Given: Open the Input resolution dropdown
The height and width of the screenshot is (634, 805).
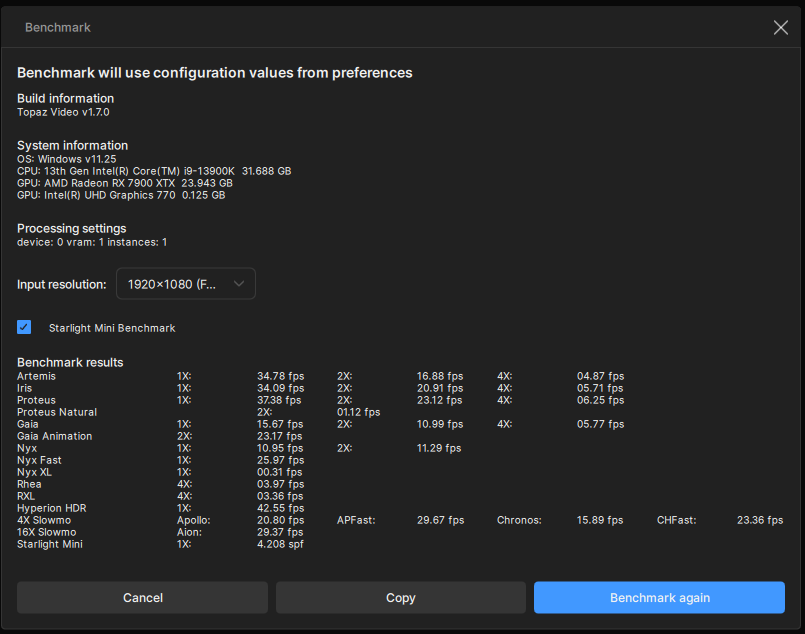Looking at the screenshot, I should [x=186, y=284].
